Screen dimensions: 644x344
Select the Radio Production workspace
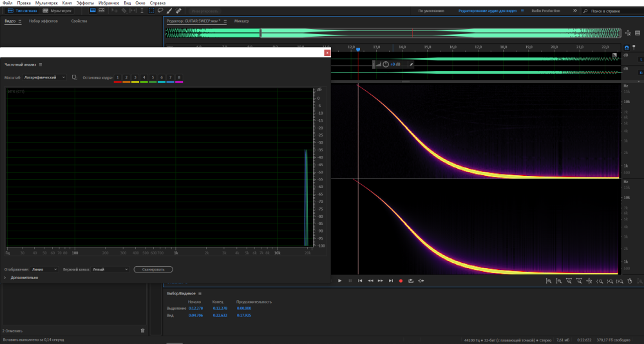click(545, 11)
